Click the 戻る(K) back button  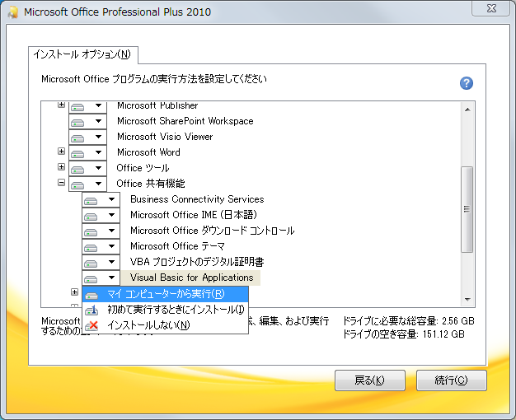point(370,380)
